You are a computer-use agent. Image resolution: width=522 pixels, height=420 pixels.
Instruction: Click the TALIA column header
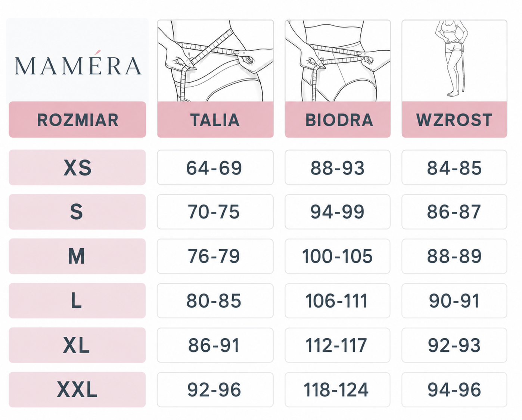coord(215,119)
